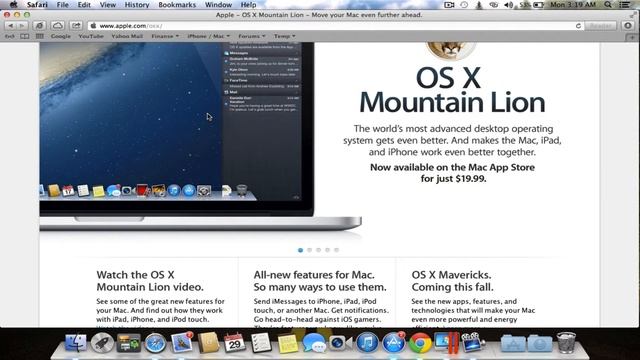
Task: Open the History menu
Action: (137, 5)
